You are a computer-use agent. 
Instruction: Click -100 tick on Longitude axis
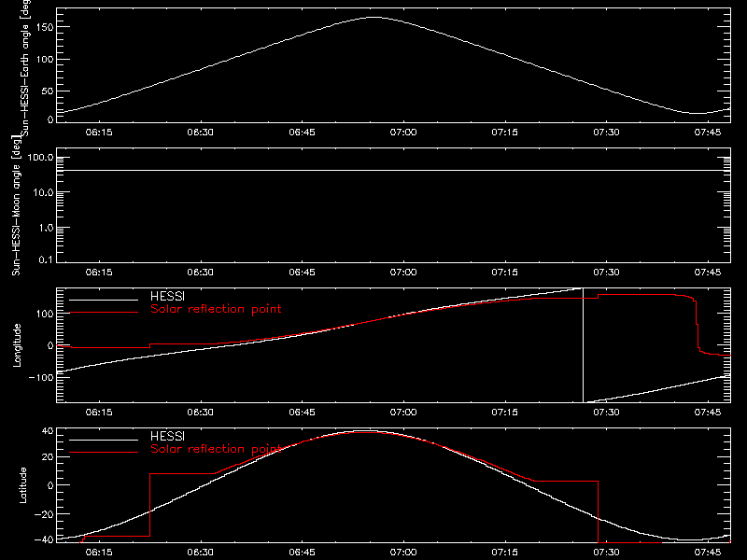(x=41, y=377)
